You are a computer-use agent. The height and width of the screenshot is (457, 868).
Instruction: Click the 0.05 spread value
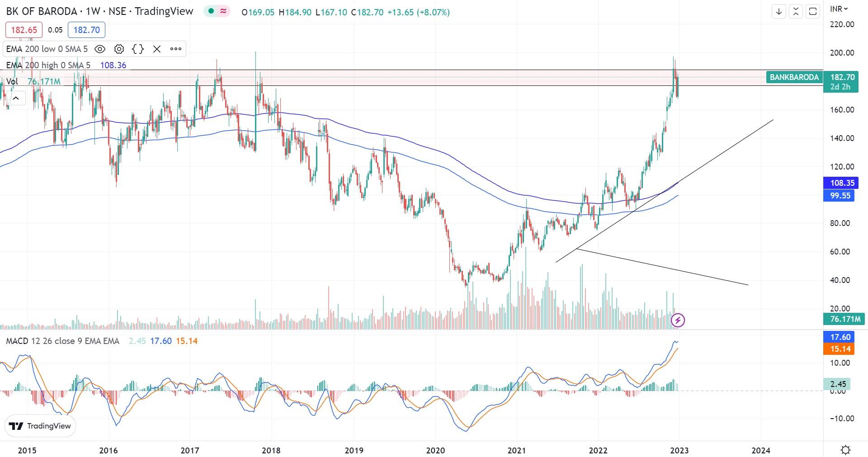55,30
